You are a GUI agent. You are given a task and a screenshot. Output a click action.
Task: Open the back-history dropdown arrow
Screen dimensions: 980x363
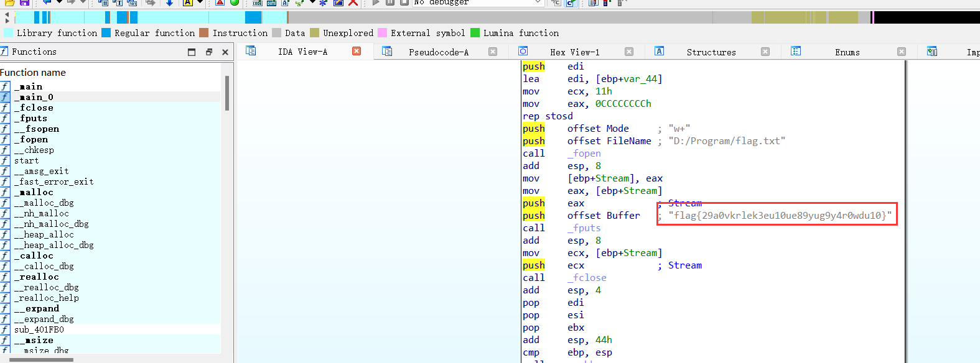59,2
